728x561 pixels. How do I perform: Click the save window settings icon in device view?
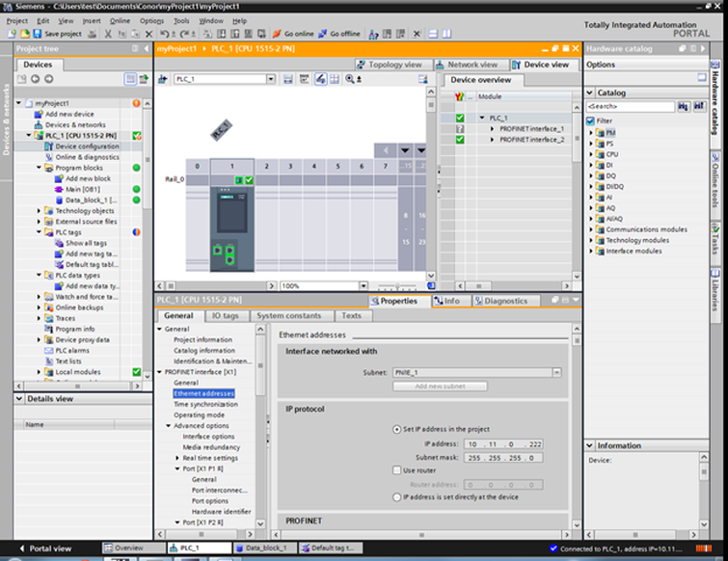(422, 79)
